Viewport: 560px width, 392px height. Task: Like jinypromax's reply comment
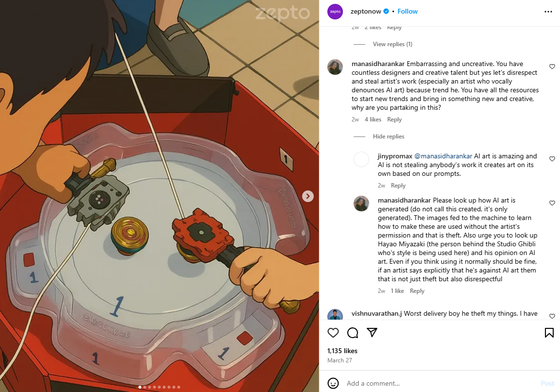(x=552, y=159)
